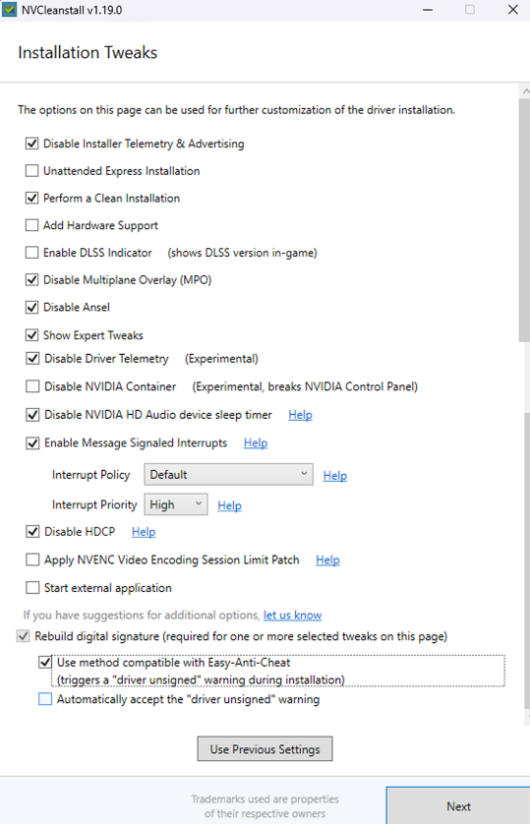This screenshot has width=530, height=824.
Task: Click the shows DLSS version in-game note
Action: pyautogui.click(x=242, y=253)
